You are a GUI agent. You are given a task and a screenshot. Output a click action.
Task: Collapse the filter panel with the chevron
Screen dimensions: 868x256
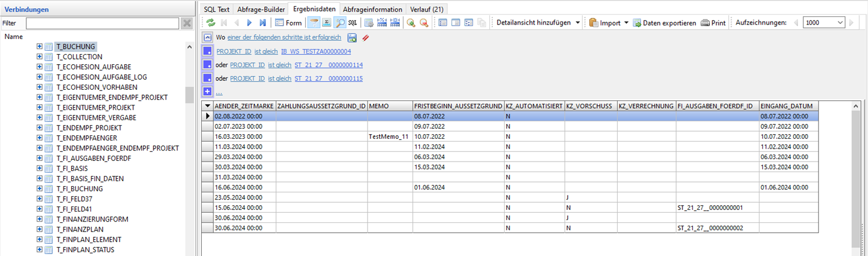pos(207,37)
